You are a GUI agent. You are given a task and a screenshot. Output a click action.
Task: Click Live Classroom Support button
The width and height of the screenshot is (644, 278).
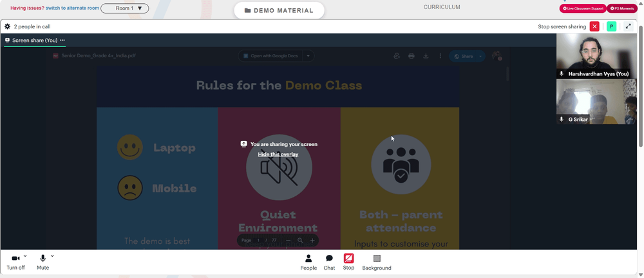tap(583, 8)
